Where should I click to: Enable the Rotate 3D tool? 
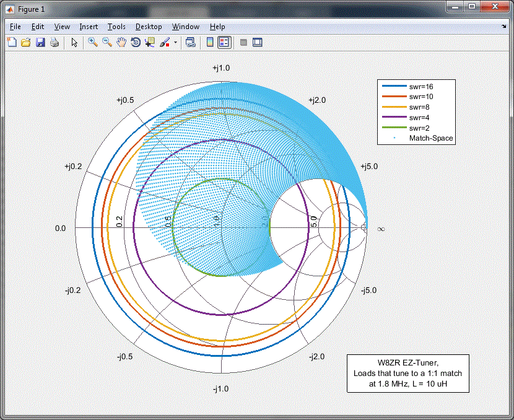(135, 42)
